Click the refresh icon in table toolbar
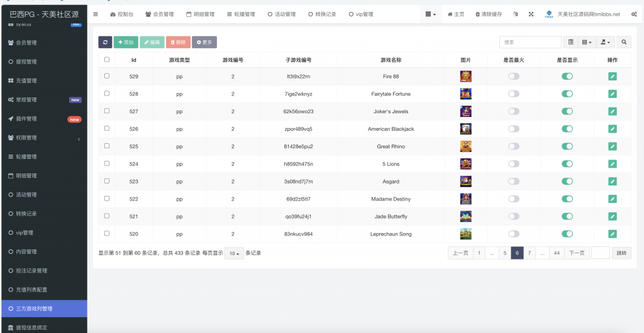 105,42
